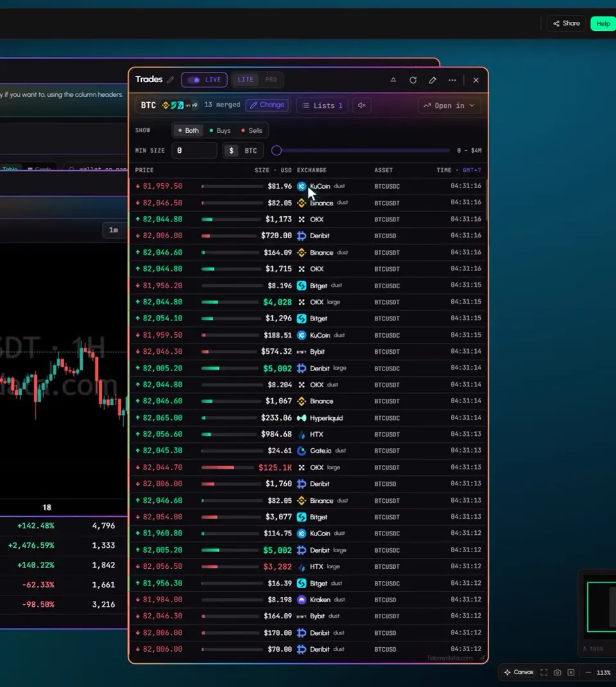616x687 pixels.
Task: Select the BTC unit for min size
Action: pos(250,150)
